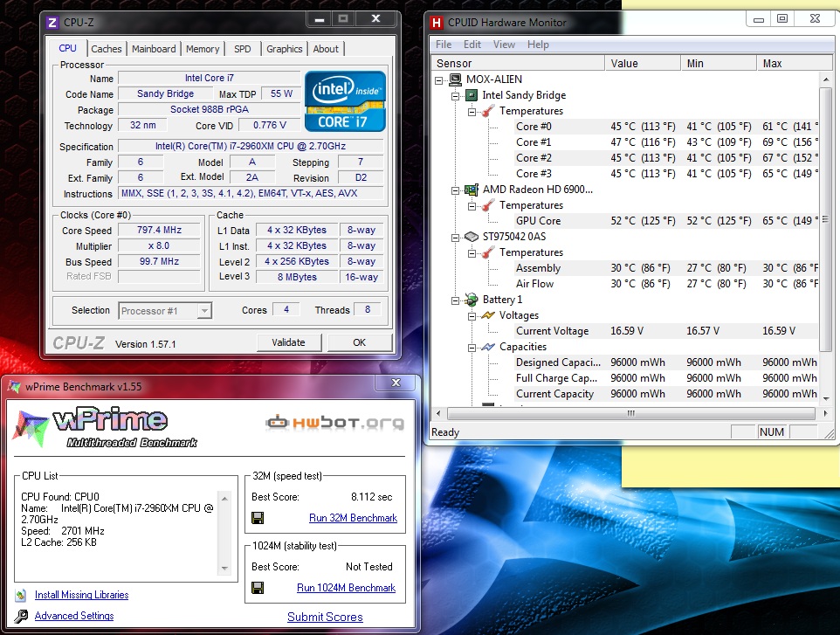This screenshot has height=635, width=840.
Task: Collapse the AMD Radeon HD 6900 node
Action: click(455, 190)
